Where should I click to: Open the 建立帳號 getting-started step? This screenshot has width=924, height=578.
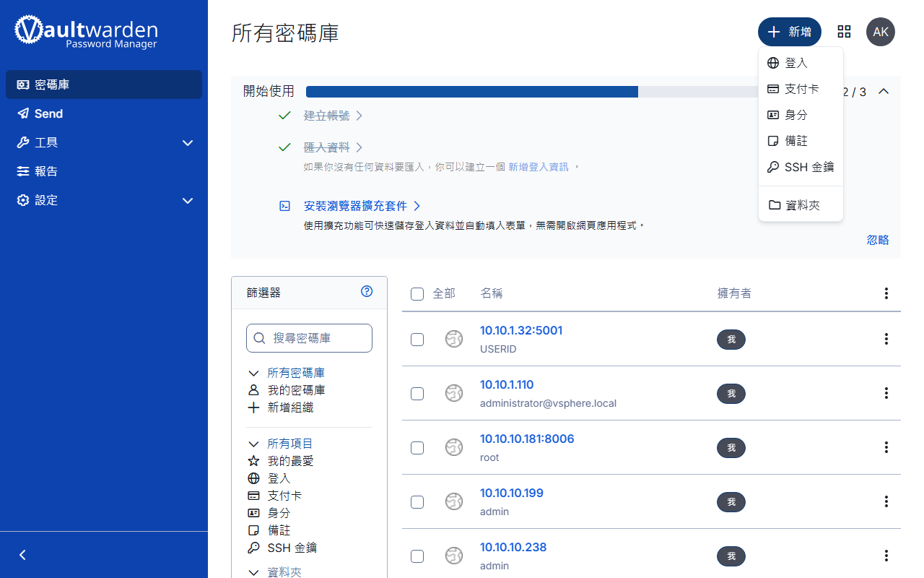pyautogui.click(x=333, y=116)
